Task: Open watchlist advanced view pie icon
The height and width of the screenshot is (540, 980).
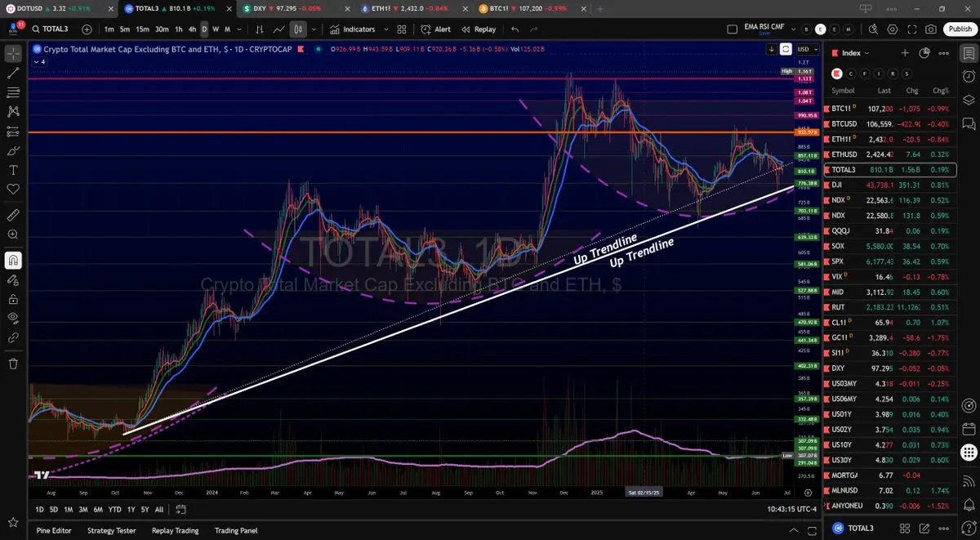Action: point(924,53)
